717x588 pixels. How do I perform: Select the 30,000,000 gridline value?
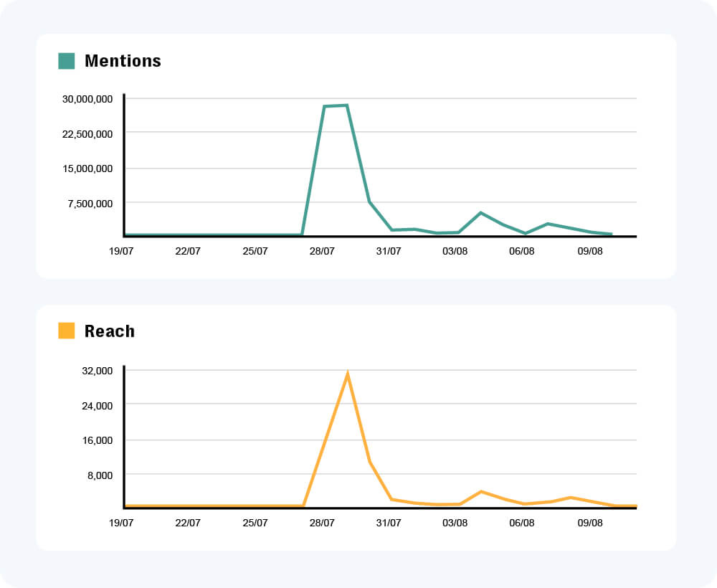[86, 100]
